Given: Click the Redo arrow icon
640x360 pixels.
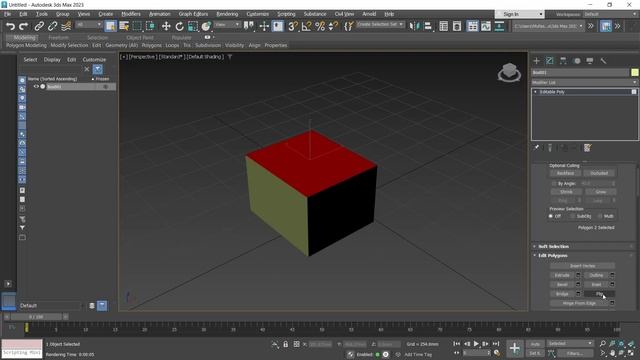Looking at the screenshot, I should tap(24, 26).
